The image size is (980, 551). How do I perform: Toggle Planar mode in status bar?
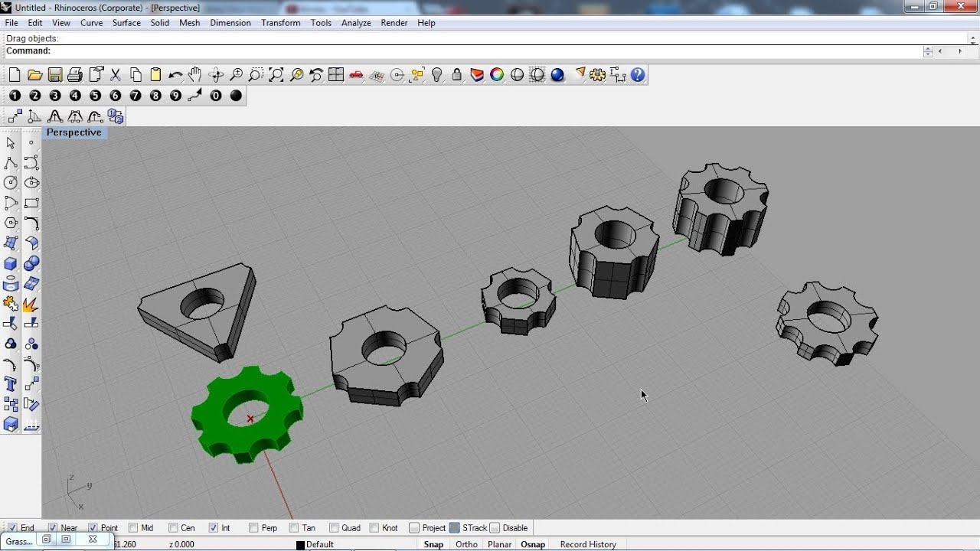pyautogui.click(x=500, y=545)
